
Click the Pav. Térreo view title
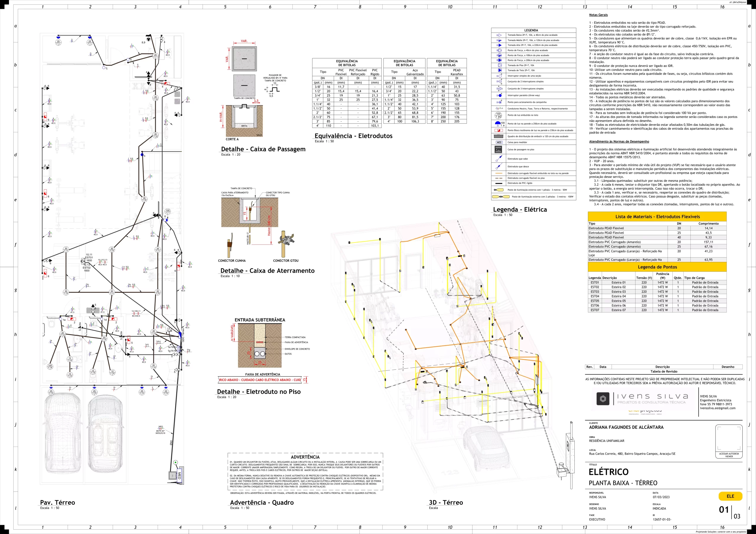coord(58,502)
